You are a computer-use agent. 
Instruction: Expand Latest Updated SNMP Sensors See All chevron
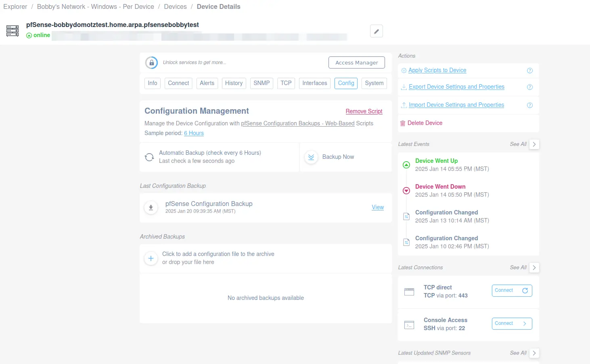coord(534,353)
